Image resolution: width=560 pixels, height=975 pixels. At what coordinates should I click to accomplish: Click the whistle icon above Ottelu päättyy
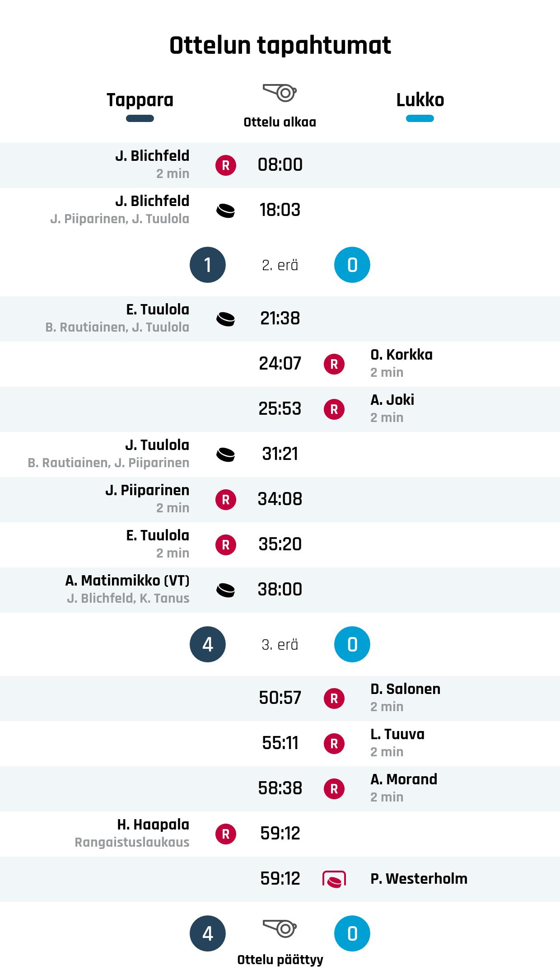pyautogui.click(x=280, y=928)
